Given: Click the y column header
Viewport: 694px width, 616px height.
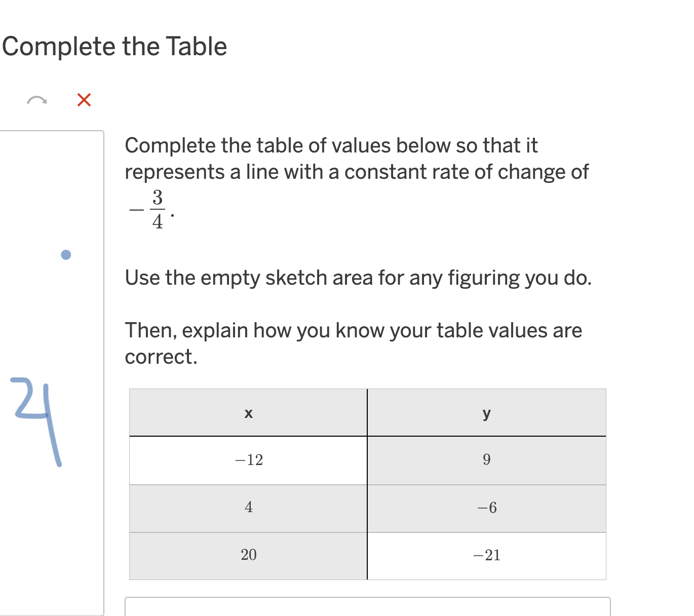Looking at the screenshot, I should pyautogui.click(x=487, y=412).
